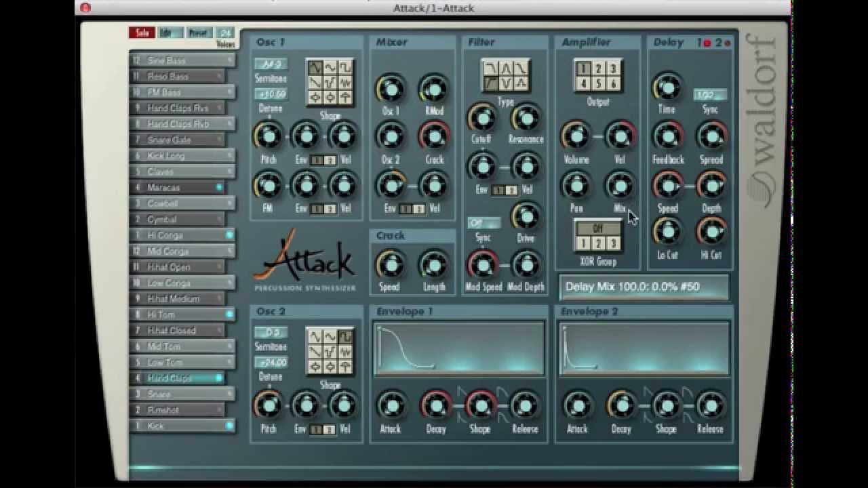Screen dimensions: 868x488
Task: Click the Envelope 2 curve display
Action: 644,348
